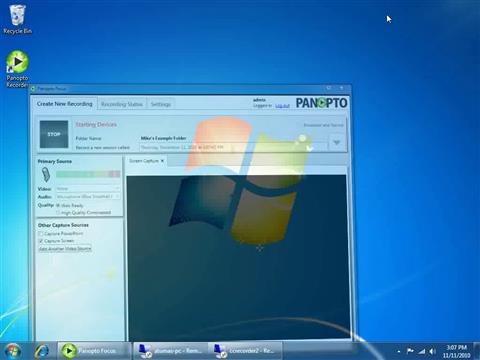Select the High Quality Compressed option
The height and width of the screenshot is (360, 480).
[58, 212]
